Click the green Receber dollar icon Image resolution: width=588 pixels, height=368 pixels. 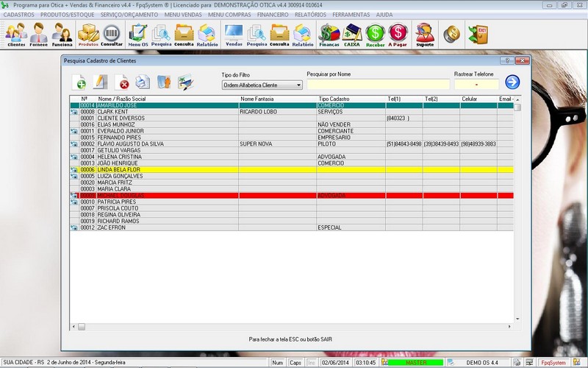(376, 35)
